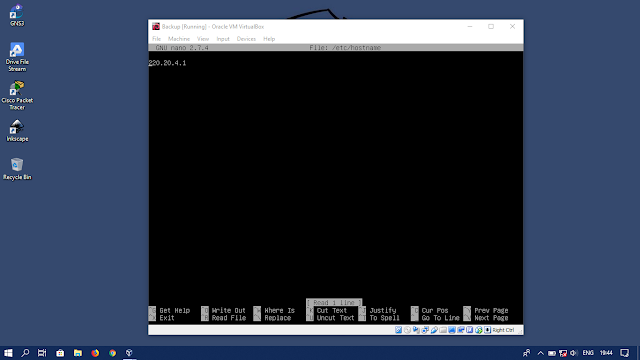
Task: Open the Machine menu
Action: [x=179, y=39]
